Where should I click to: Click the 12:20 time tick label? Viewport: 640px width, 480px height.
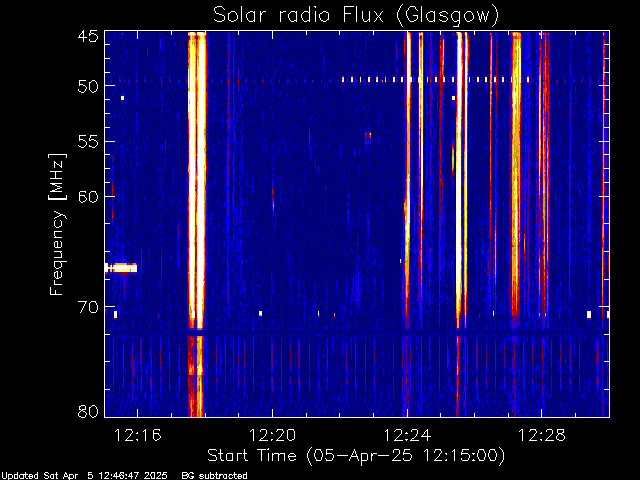272,435
